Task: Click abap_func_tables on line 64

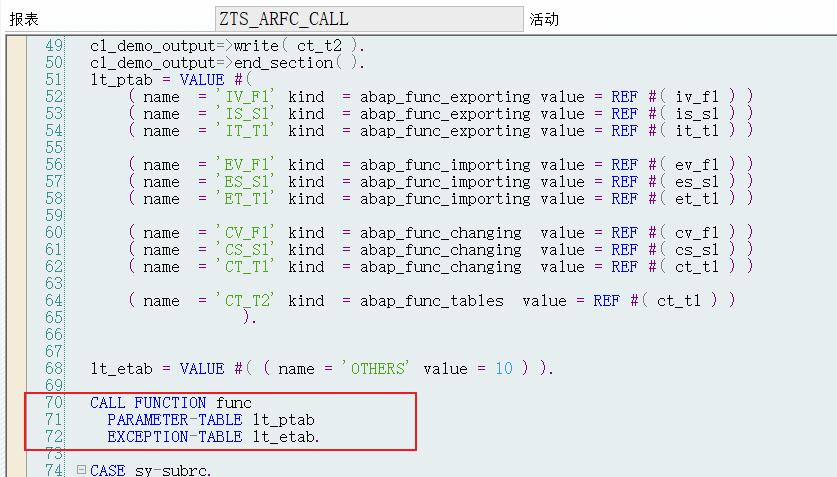Action: coord(432,300)
